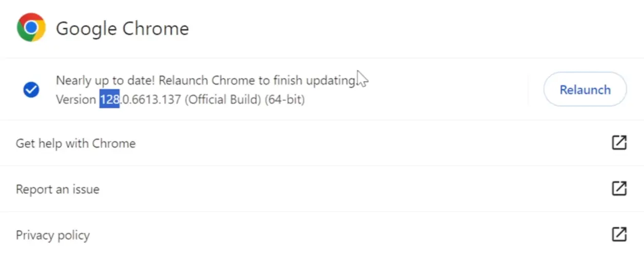
Task: Open the Get help with Chrome text link
Action: coord(76,143)
